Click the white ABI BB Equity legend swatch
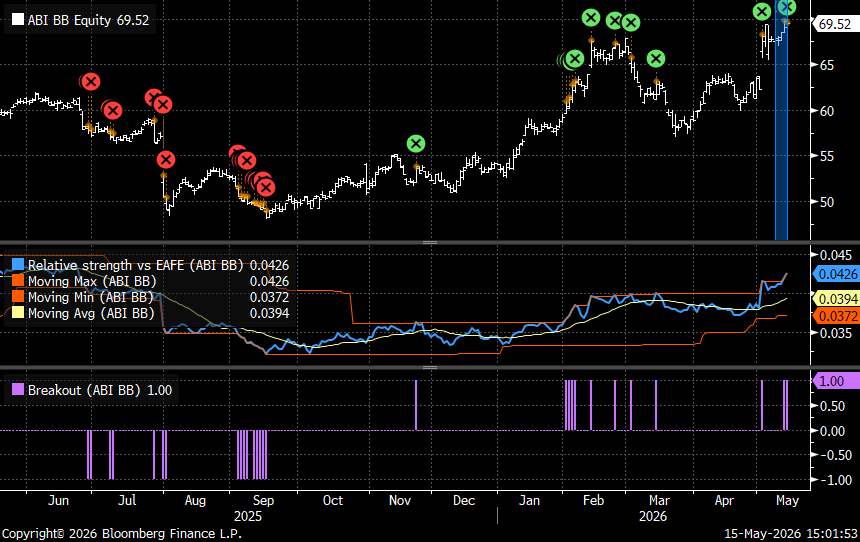This screenshot has width=860, height=542. click(18, 20)
